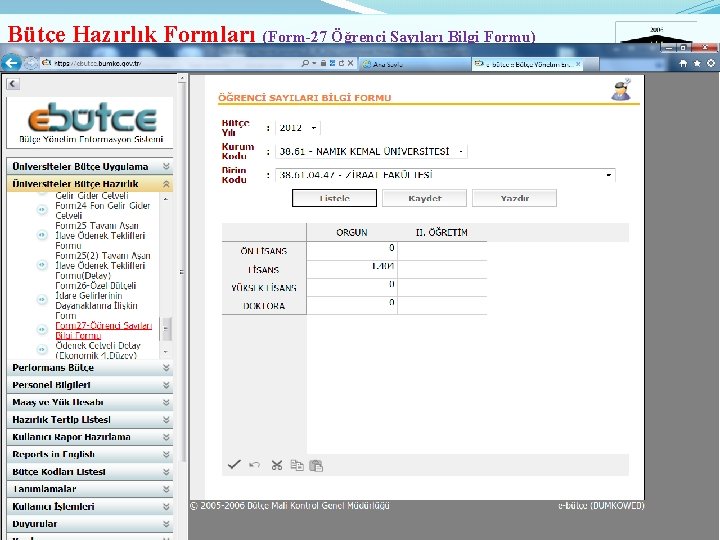Expand the Maaş ve Yük Hesabı section
The image size is (720, 540).
coord(90,402)
